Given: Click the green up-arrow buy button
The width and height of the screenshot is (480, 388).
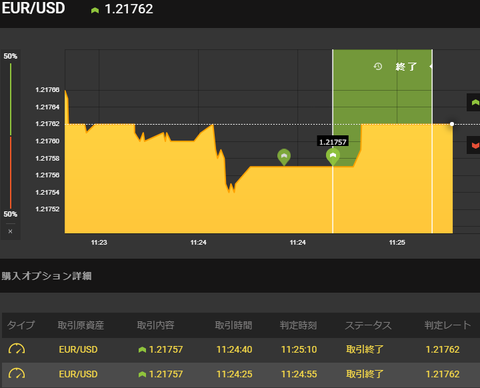Looking at the screenshot, I should click(x=474, y=102).
